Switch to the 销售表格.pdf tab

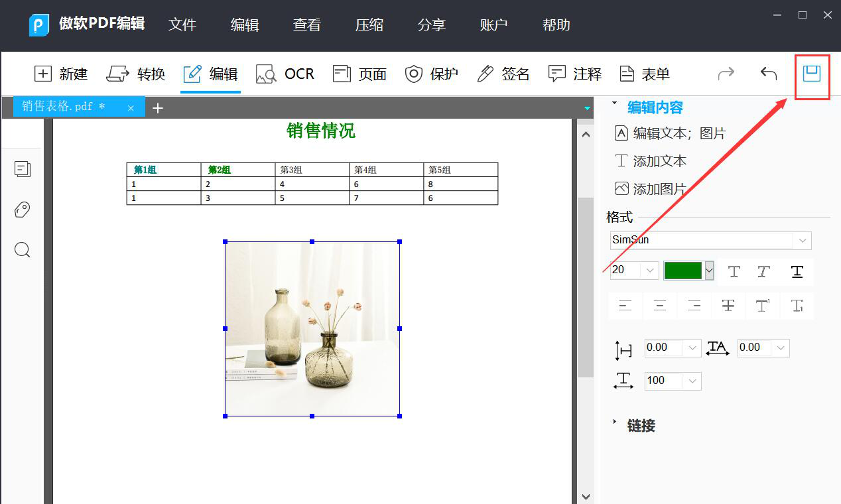tap(64, 107)
